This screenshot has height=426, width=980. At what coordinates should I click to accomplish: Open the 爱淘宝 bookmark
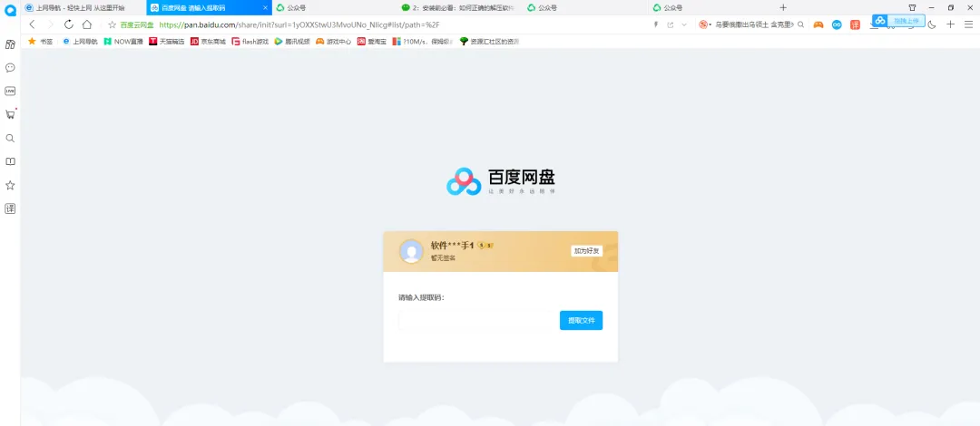371,41
